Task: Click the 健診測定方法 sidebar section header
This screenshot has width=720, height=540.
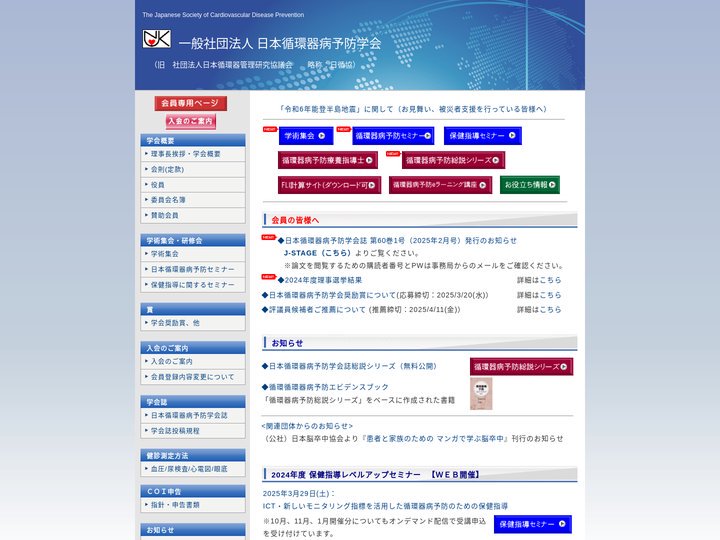Action: point(193,455)
